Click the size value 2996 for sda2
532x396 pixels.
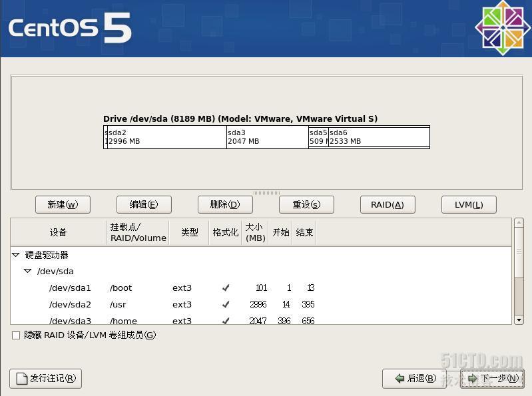[x=258, y=304]
